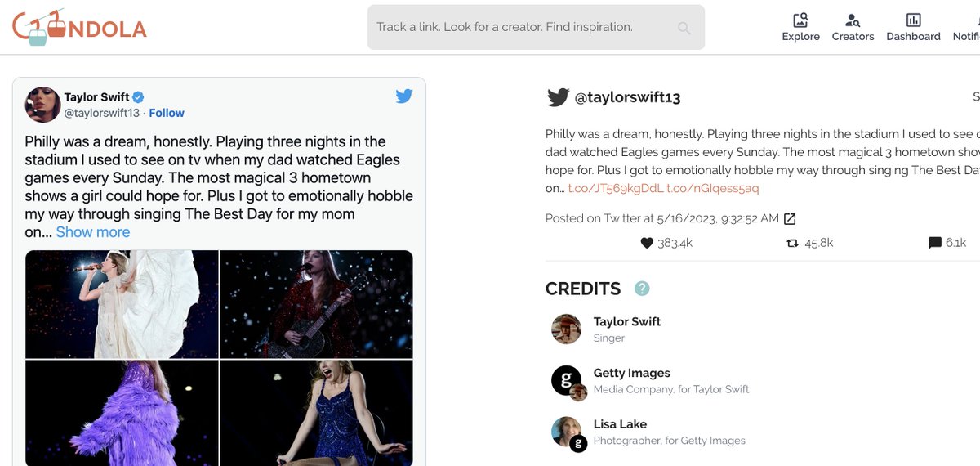Open the Creators page

click(x=853, y=27)
